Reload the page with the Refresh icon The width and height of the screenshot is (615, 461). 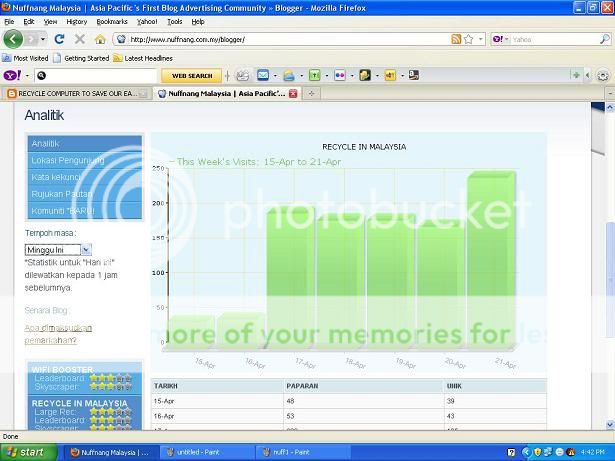59,39
